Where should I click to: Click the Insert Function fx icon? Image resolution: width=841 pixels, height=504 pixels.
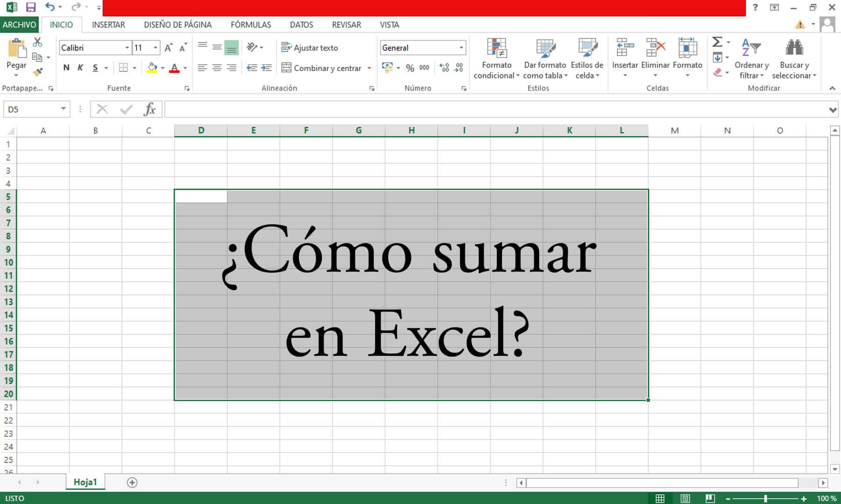point(149,109)
